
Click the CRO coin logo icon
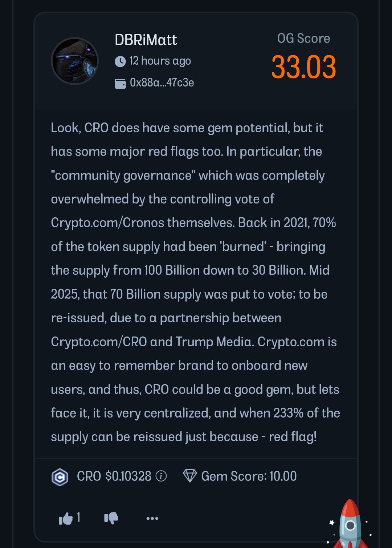click(x=60, y=476)
